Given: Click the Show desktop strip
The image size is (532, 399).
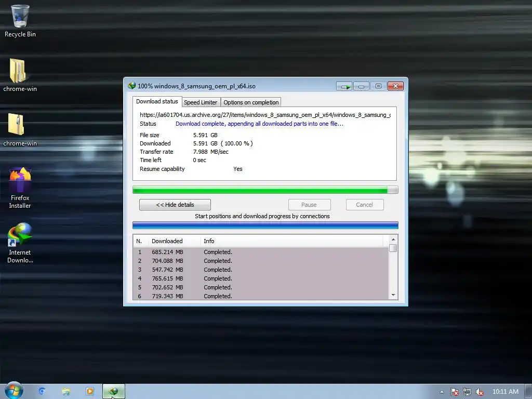Looking at the screenshot, I should click(x=528, y=392).
